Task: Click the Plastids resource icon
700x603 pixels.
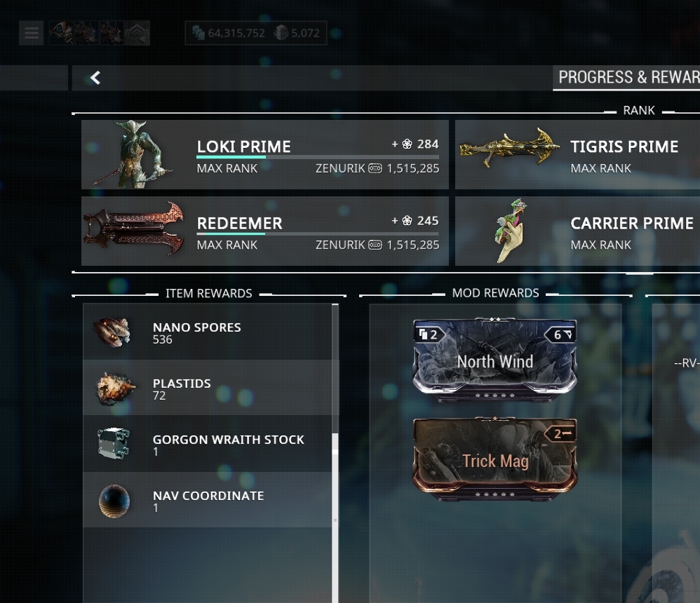Action: pos(115,388)
